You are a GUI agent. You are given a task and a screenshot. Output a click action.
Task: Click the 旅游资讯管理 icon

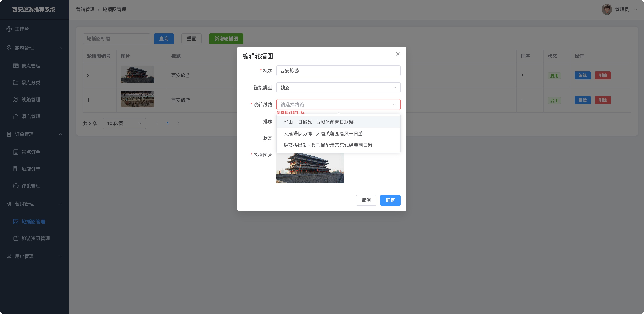coord(16,238)
